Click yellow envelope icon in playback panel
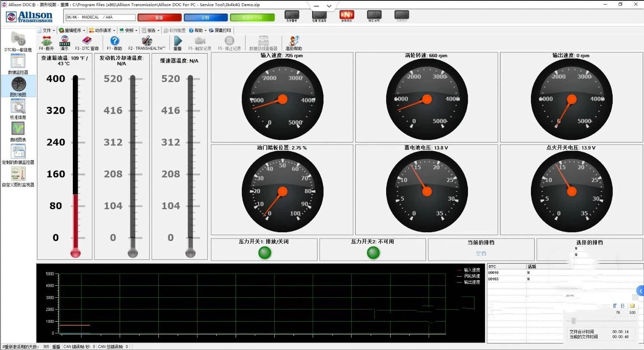The image size is (644, 350). [632, 306]
